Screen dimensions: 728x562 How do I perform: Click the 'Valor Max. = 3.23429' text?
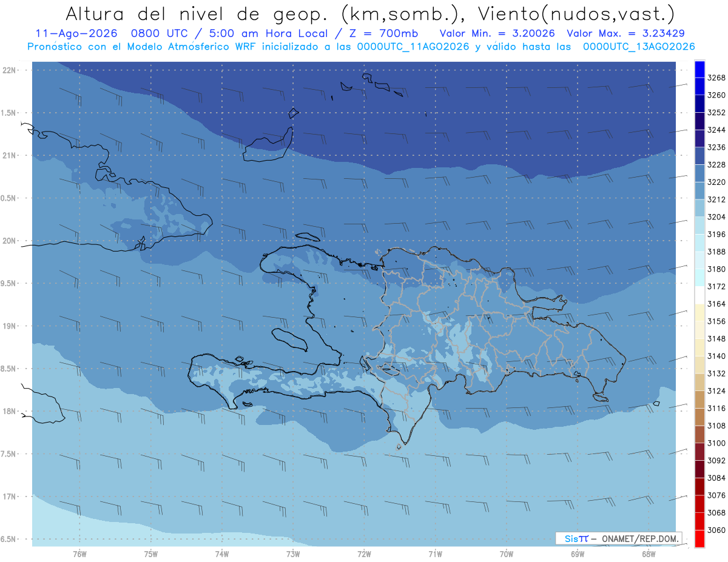pos(625,34)
